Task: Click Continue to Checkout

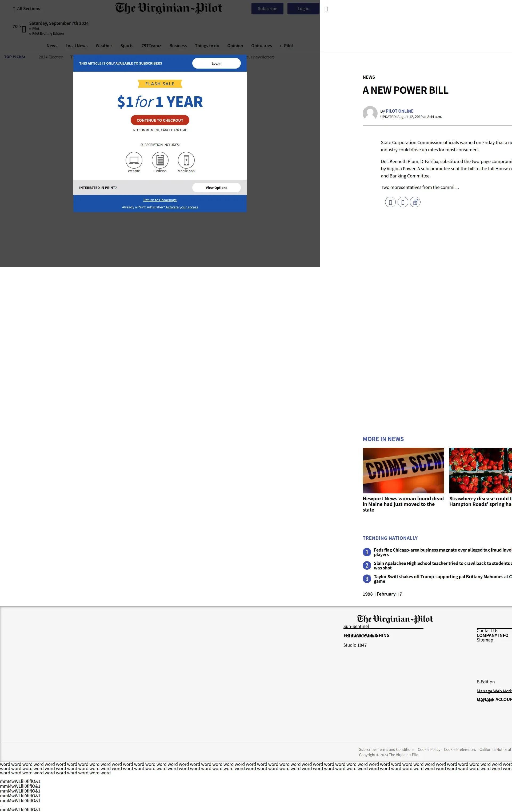Action: 160,120
